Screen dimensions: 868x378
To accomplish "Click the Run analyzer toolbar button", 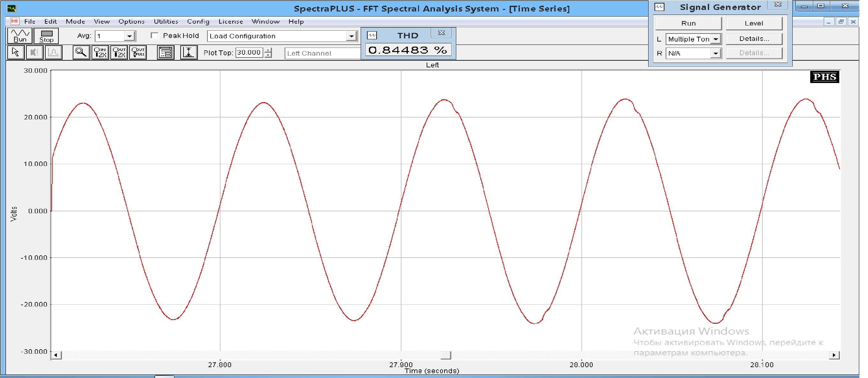I will pos(20,36).
